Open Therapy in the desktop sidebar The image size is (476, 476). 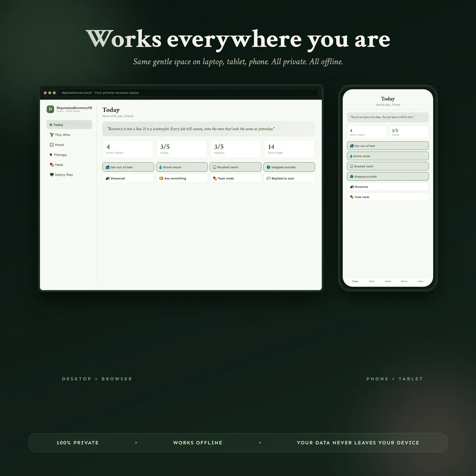point(69,155)
